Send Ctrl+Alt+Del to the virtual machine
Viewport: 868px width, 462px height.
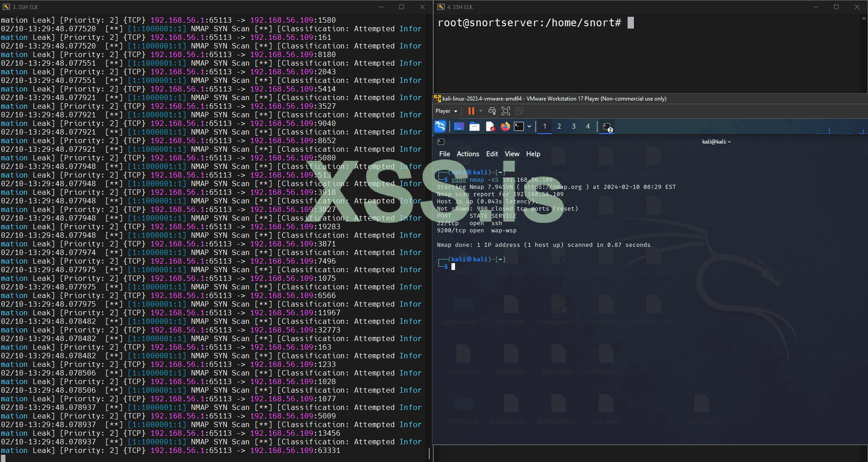pyautogui.click(x=492, y=111)
